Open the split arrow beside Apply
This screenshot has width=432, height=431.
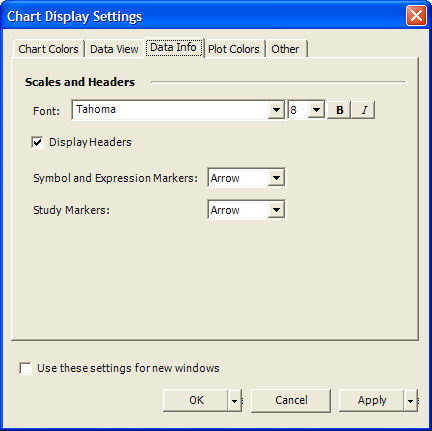[411, 400]
